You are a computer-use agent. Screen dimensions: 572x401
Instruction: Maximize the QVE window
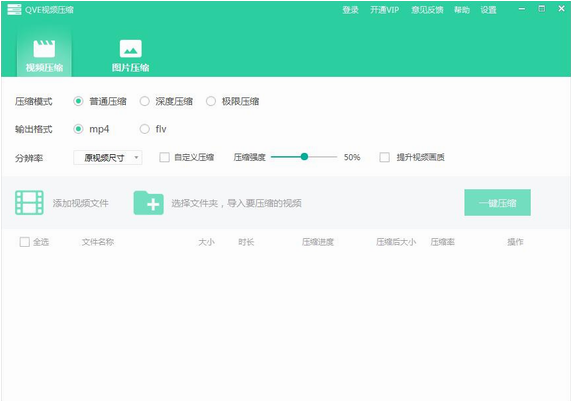click(x=542, y=9)
